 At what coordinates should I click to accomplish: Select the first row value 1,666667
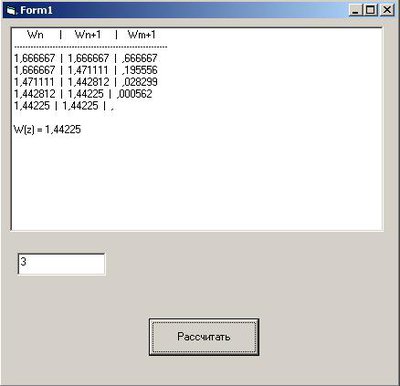[34, 58]
